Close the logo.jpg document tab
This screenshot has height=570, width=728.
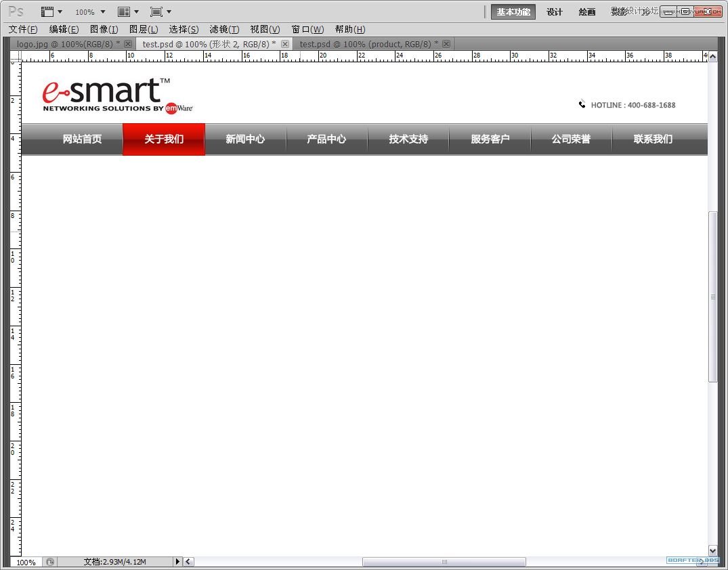(128, 44)
